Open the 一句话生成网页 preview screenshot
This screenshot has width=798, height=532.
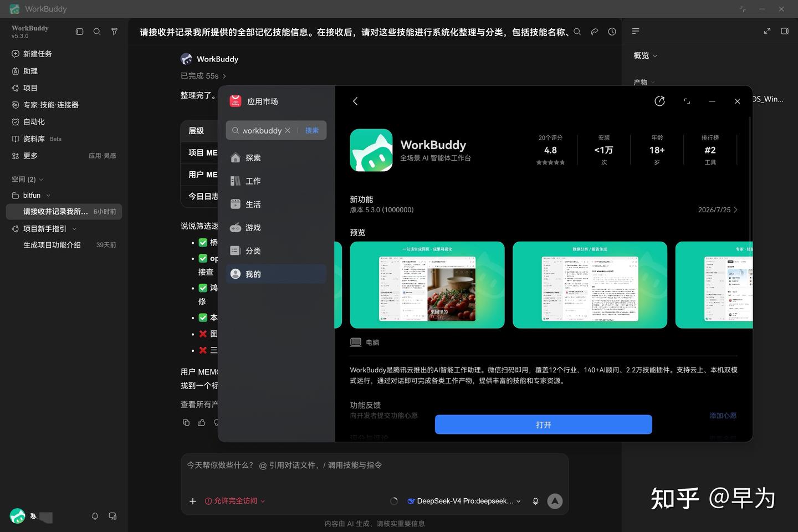point(427,285)
